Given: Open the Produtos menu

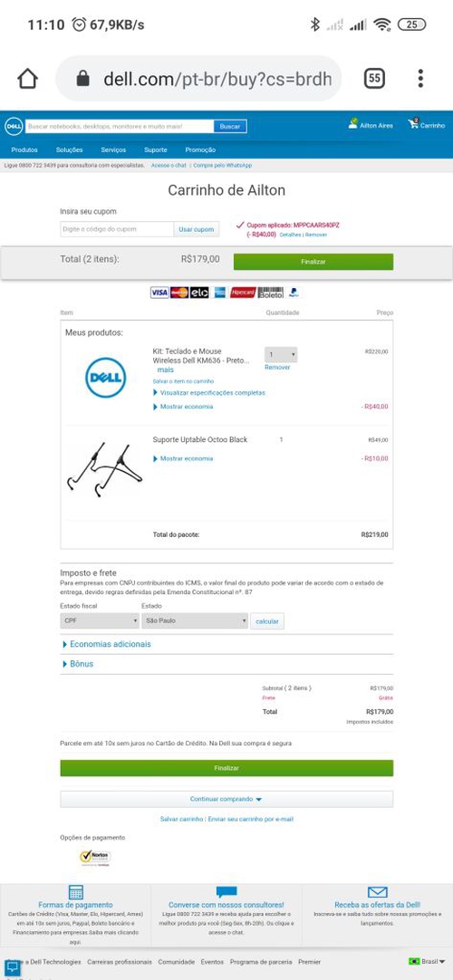Looking at the screenshot, I should (x=24, y=150).
